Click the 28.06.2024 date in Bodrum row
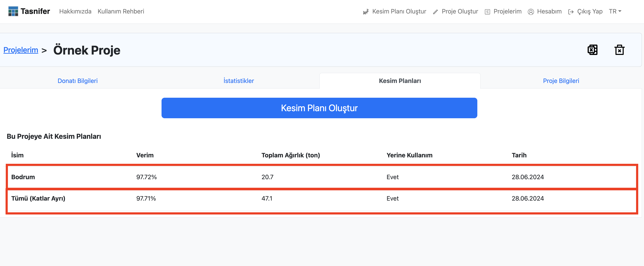644x266 pixels. 527,177
